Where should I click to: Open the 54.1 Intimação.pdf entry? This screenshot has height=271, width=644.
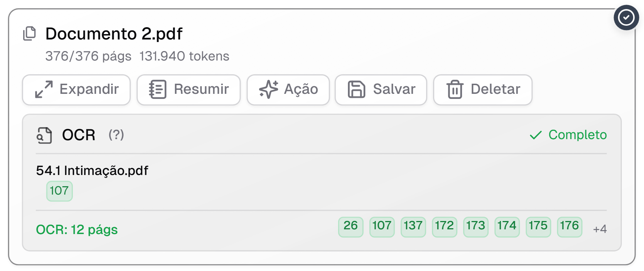[92, 171]
